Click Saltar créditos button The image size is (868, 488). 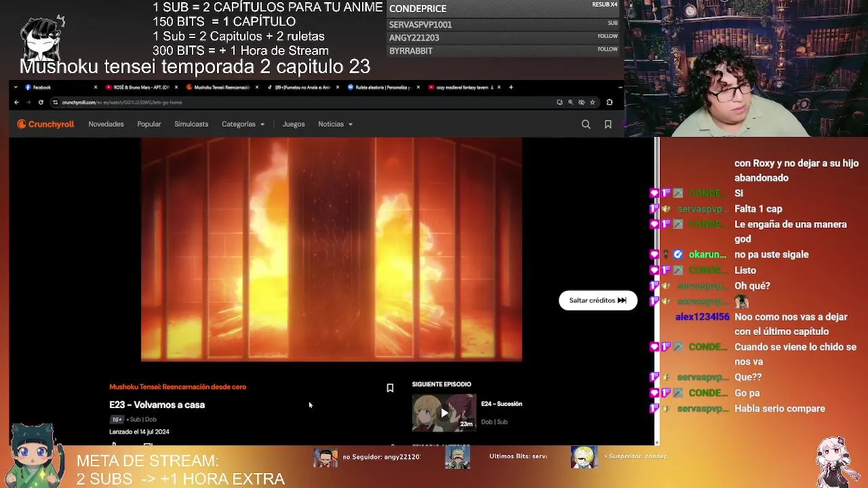[x=597, y=300]
